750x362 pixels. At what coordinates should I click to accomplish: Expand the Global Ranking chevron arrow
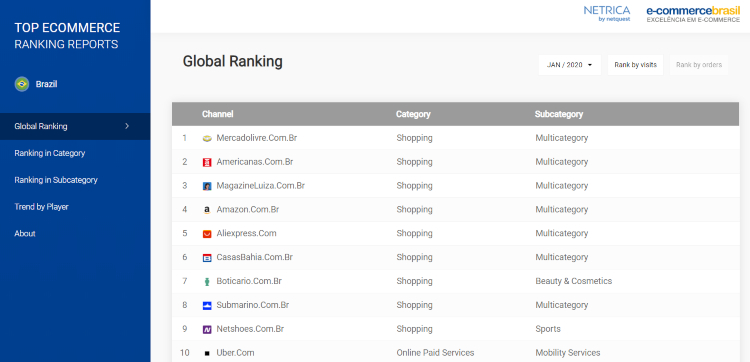127,126
